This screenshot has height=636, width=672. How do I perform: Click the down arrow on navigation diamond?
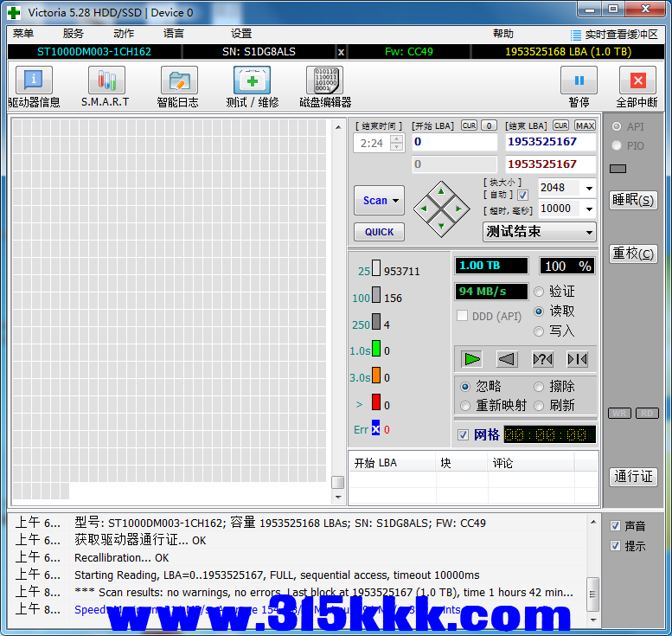click(441, 226)
